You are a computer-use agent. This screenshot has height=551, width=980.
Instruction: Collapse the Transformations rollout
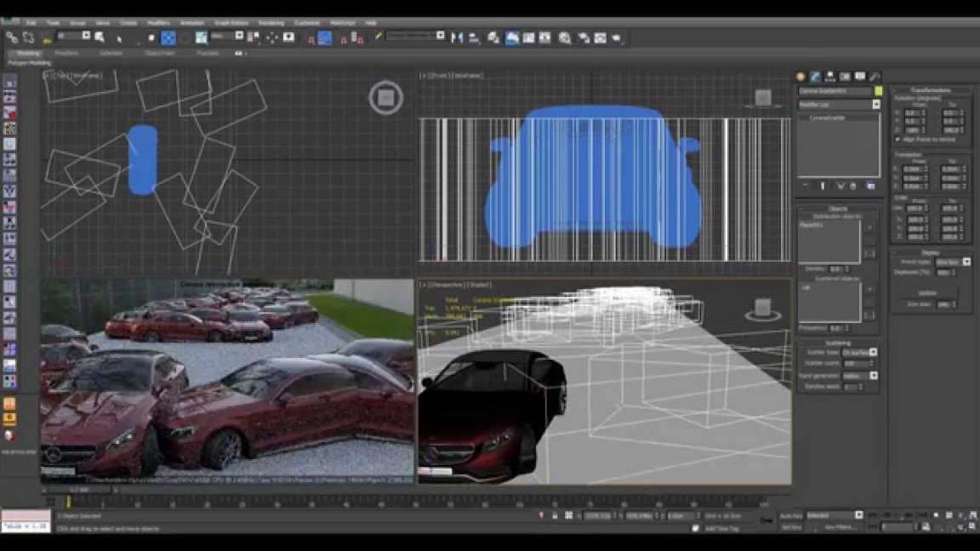pyautogui.click(x=931, y=90)
